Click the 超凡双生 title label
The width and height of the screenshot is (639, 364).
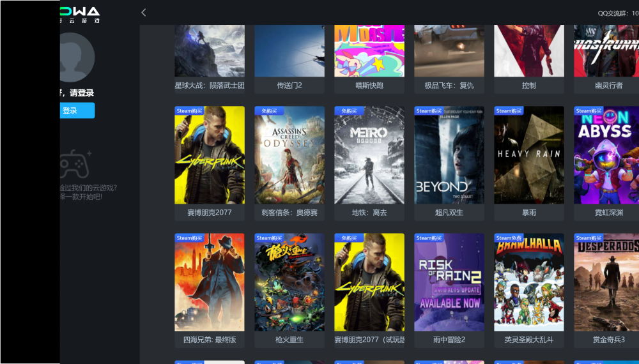(449, 213)
